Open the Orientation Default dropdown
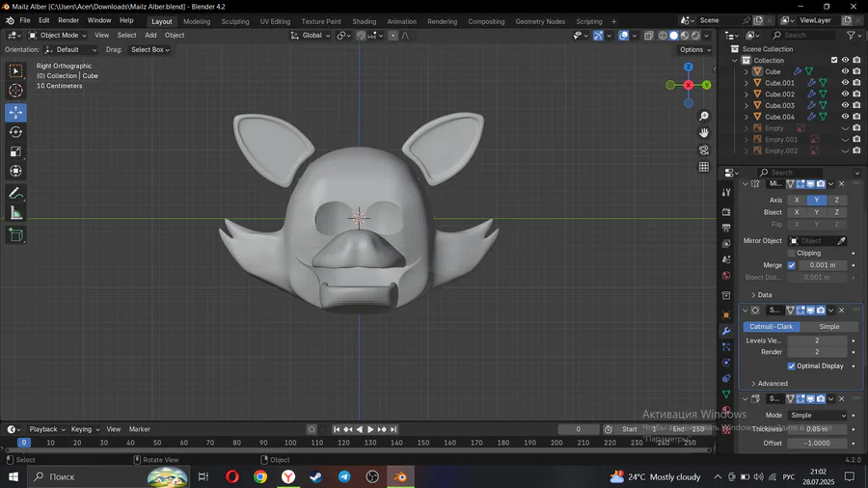 pyautogui.click(x=70, y=50)
